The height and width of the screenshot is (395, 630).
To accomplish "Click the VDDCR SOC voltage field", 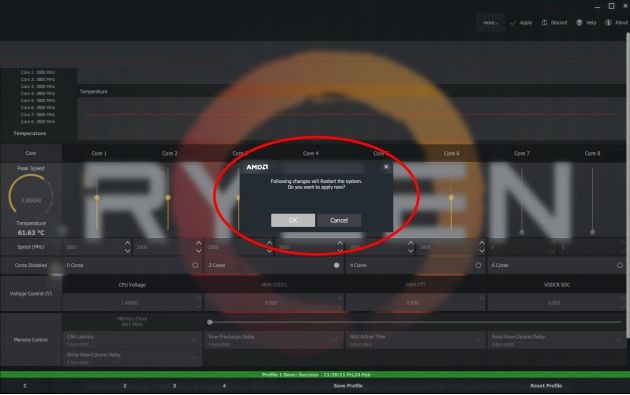I will [x=557, y=302].
